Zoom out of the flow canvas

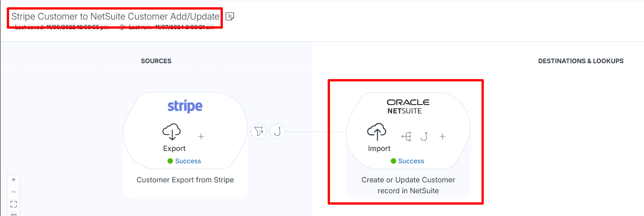point(14,192)
